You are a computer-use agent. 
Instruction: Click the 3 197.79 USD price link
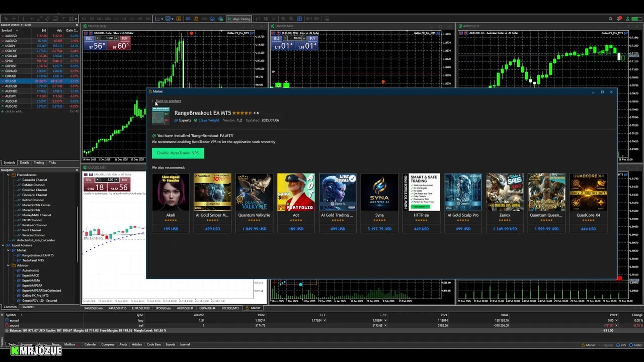(x=379, y=229)
